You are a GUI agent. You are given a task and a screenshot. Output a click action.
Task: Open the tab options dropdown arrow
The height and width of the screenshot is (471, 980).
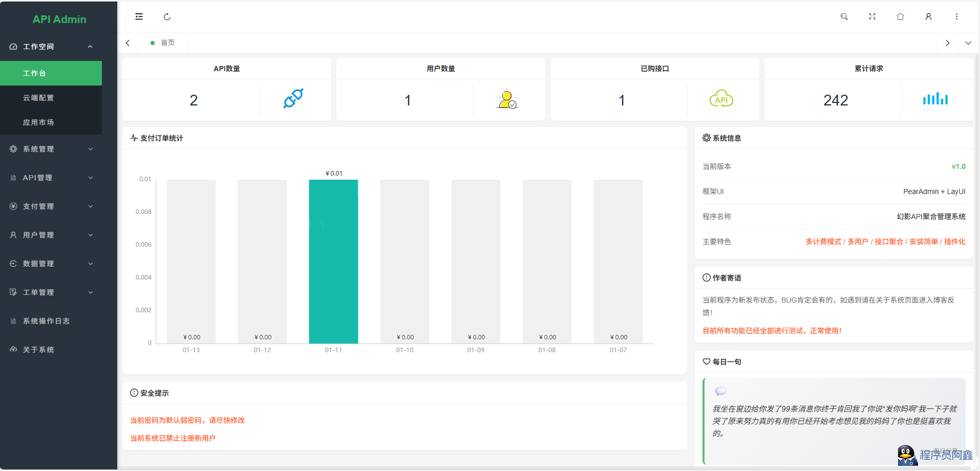tap(968, 43)
